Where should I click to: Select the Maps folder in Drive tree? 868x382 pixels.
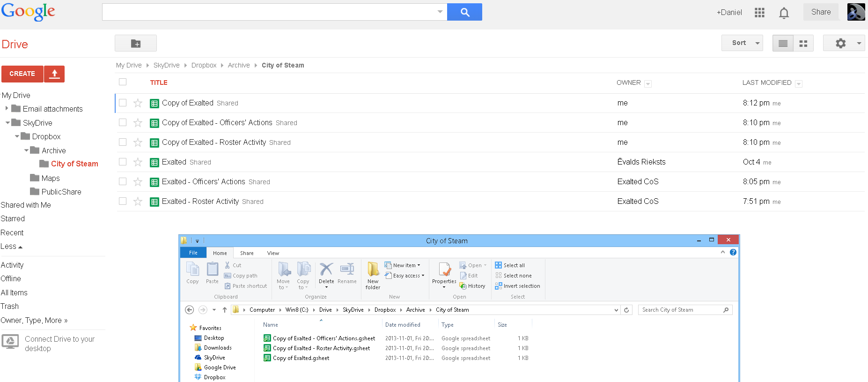(50, 178)
